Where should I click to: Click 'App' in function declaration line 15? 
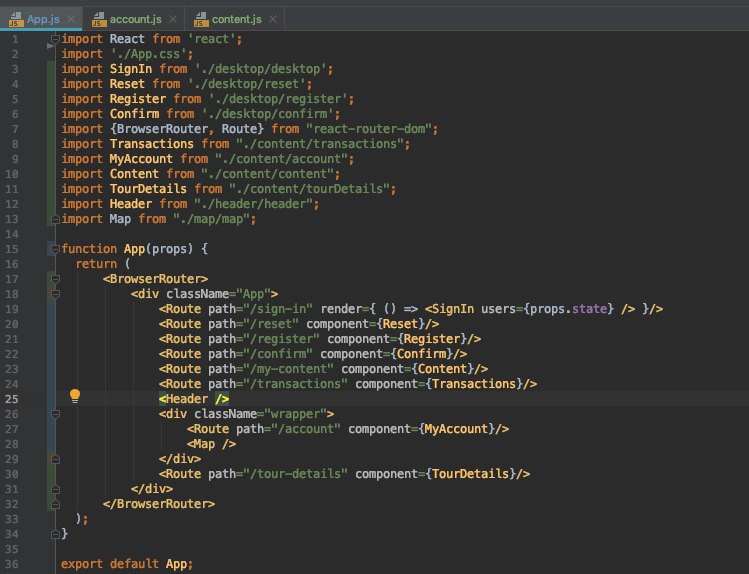(x=134, y=249)
